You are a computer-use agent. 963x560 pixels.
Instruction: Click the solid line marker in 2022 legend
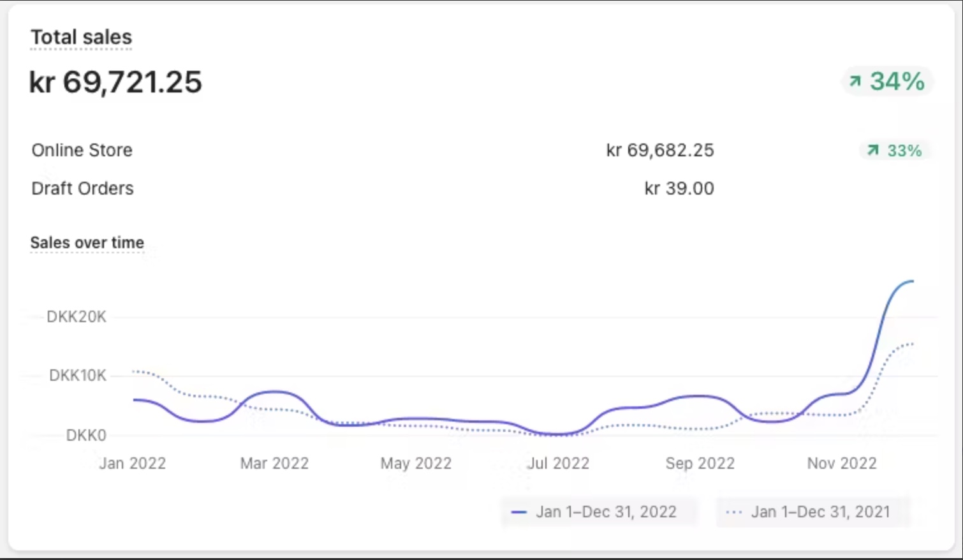[x=519, y=512]
